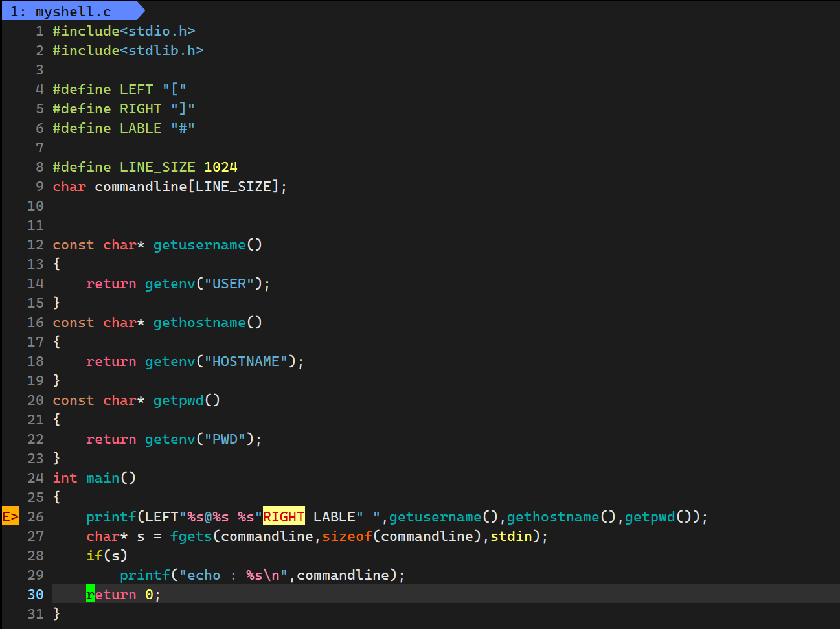
Task: Click line number 10 in the gutter
Action: 36,206
